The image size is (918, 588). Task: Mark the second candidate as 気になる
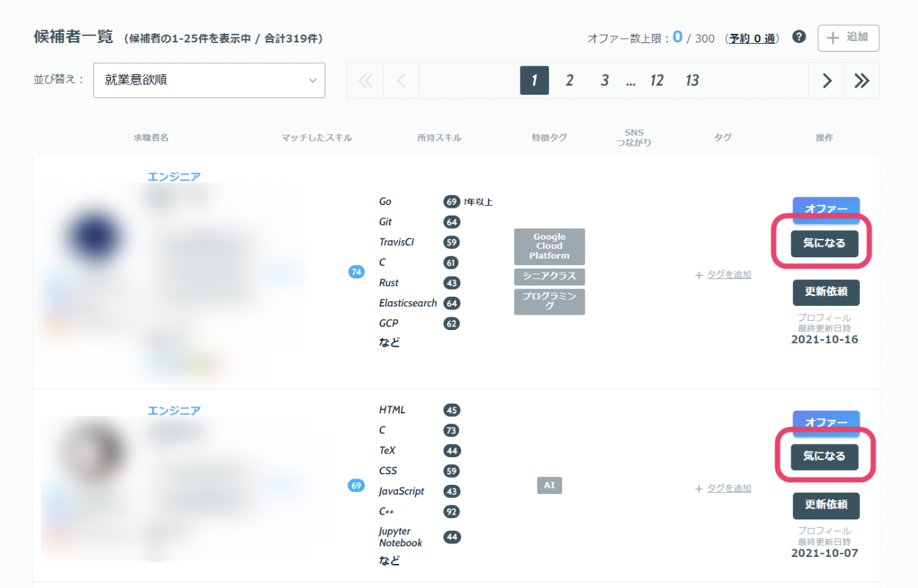click(826, 457)
